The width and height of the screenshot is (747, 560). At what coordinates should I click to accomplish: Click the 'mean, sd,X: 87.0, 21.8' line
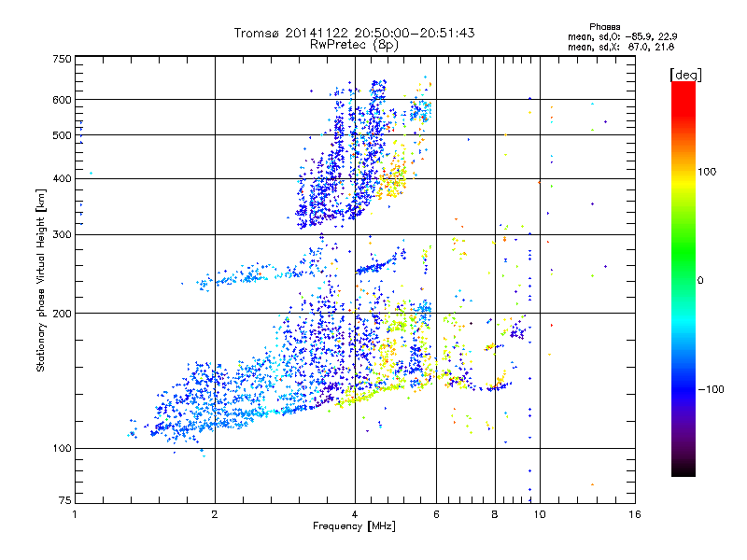click(621, 47)
